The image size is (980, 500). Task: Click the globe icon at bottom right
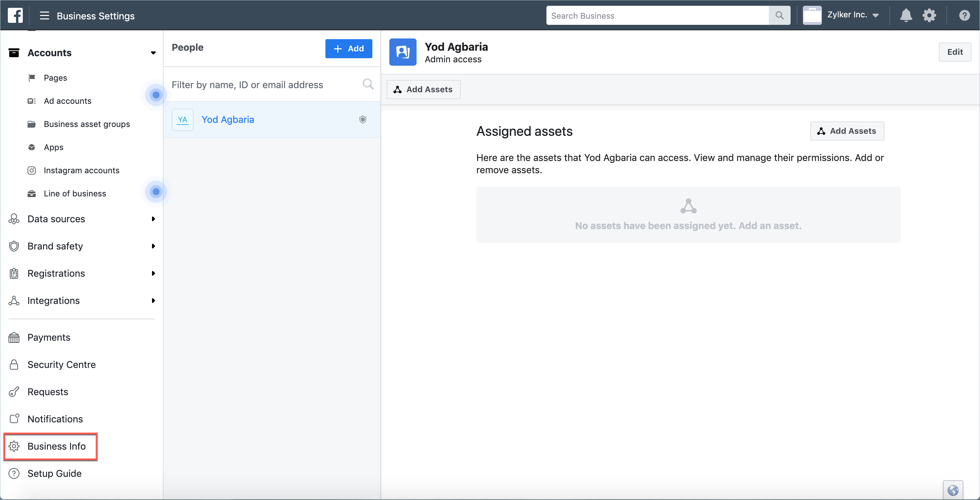tap(952, 490)
